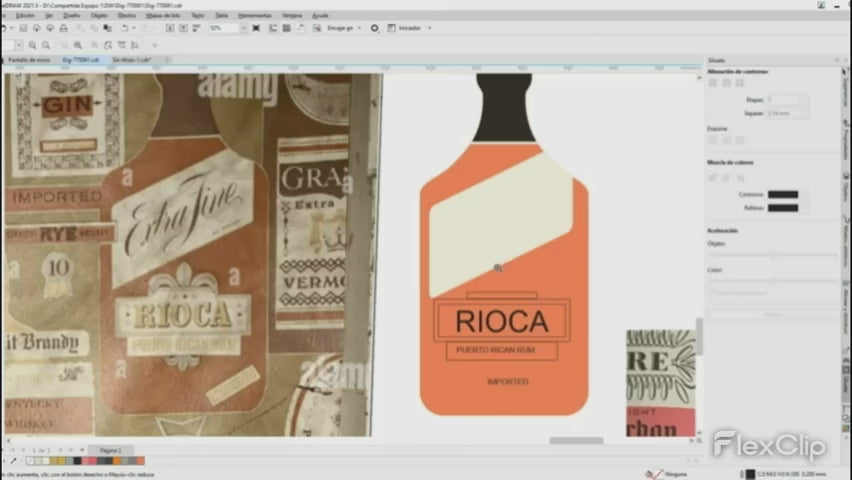The height and width of the screenshot is (480, 852).
Task: Click the Undo arrow icon
Action: pyautogui.click(x=124, y=28)
